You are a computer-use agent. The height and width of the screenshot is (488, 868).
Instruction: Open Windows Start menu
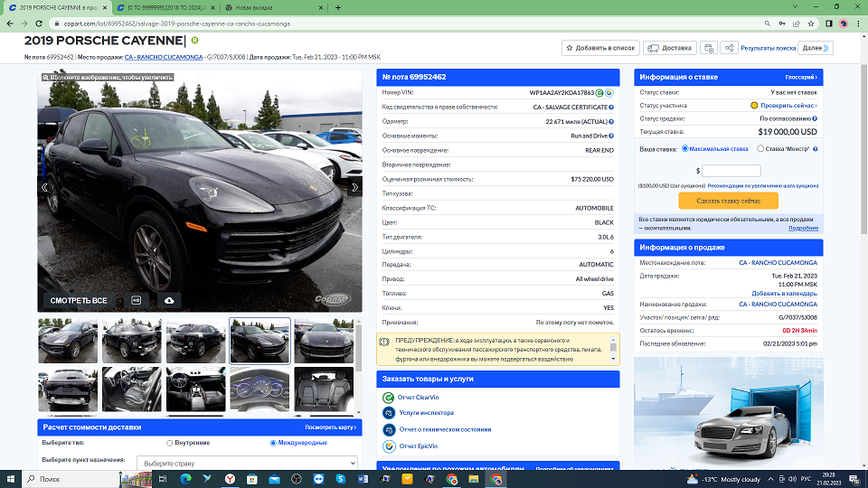(11, 479)
